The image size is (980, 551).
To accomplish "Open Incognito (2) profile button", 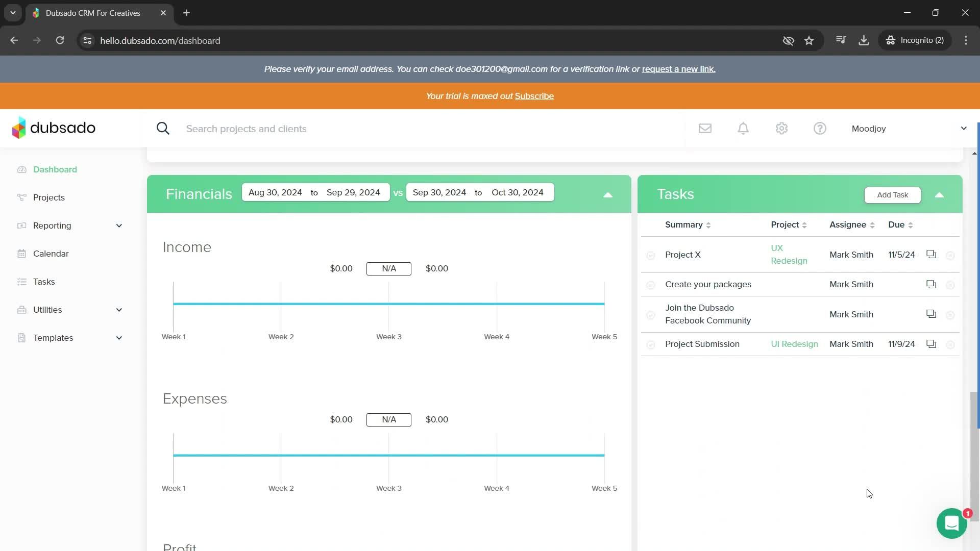I will (915, 40).
